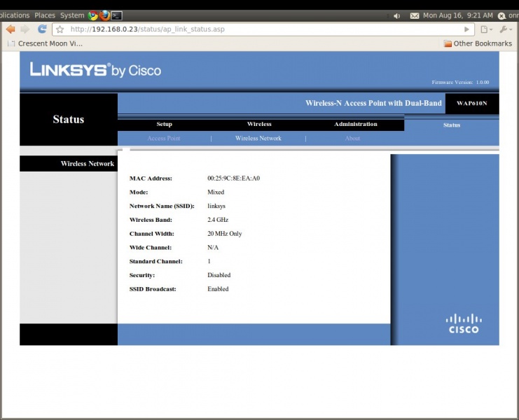Switch to the Setup tab
The height and width of the screenshot is (420, 519).
click(x=164, y=125)
